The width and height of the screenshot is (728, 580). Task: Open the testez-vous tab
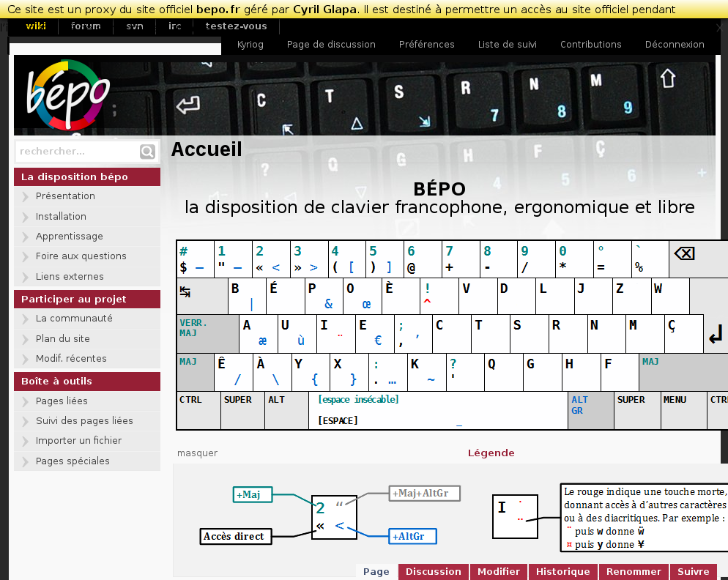(x=237, y=26)
